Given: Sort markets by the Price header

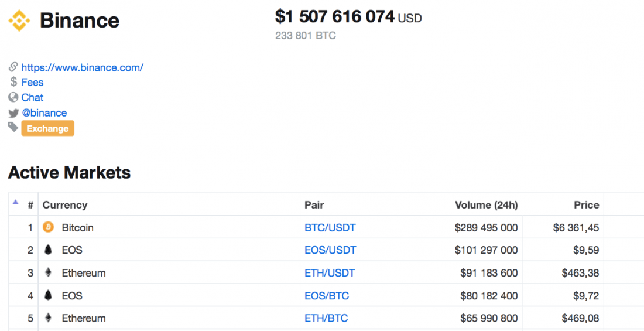Looking at the screenshot, I should (x=587, y=205).
